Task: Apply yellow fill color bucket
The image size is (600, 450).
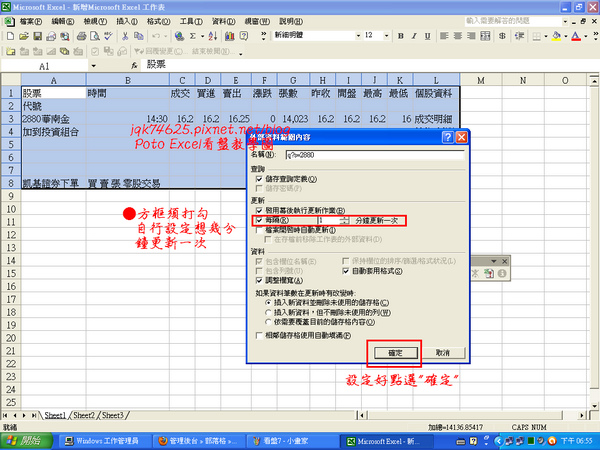Action: point(557,36)
